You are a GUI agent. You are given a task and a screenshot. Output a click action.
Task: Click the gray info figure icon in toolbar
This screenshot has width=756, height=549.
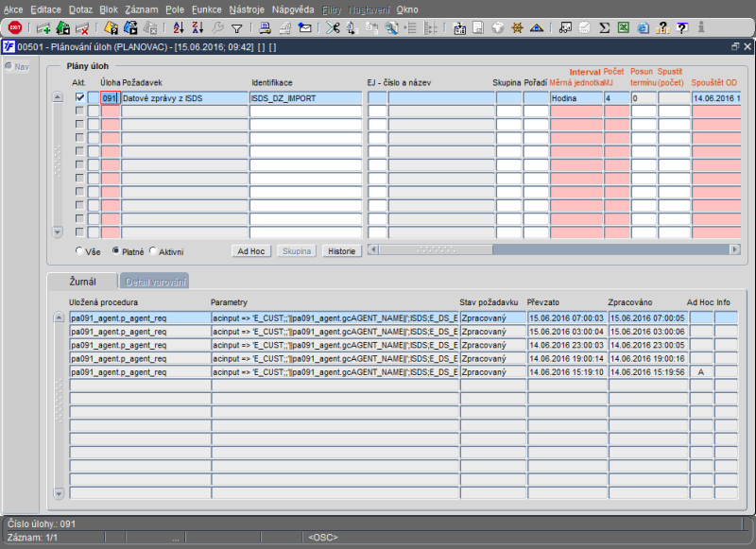(701, 27)
